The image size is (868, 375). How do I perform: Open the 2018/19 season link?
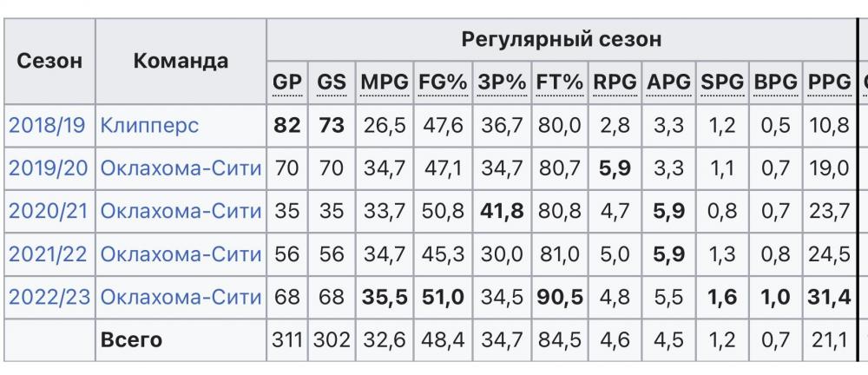(x=47, y=125)
